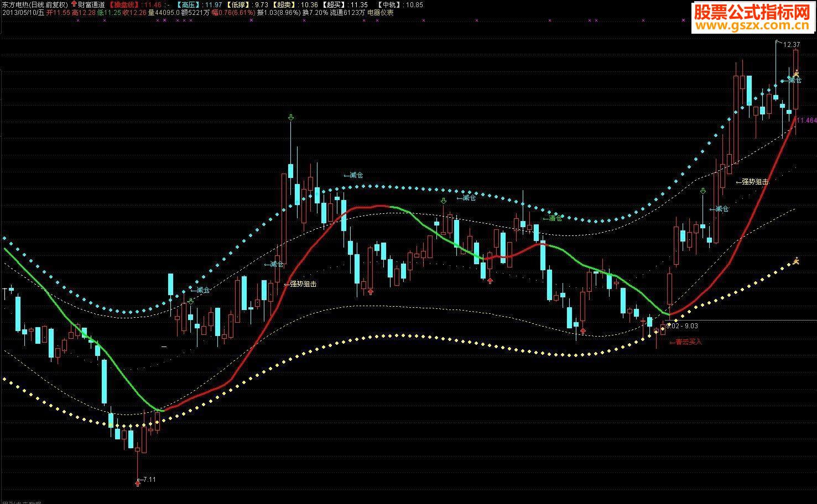Viewport: 817px width, 504px height.
Task: Click the orange figure icon ending the yellow dotted band
Action: [x=796, y=260]
